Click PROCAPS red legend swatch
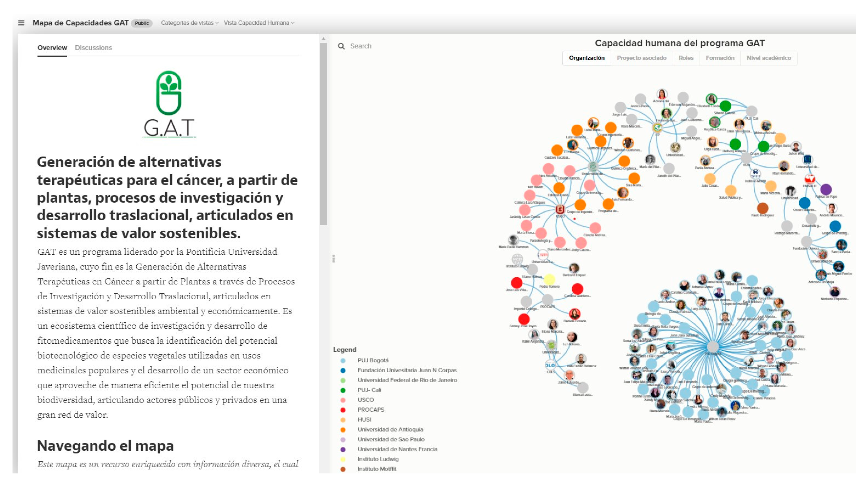This screenshot has height=484, width=868. tap(343, 410)
